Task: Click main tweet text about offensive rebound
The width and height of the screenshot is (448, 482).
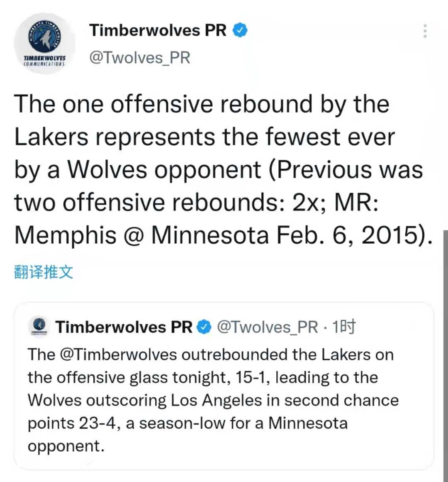Action: pyautogui.click(x=223, y=169)
